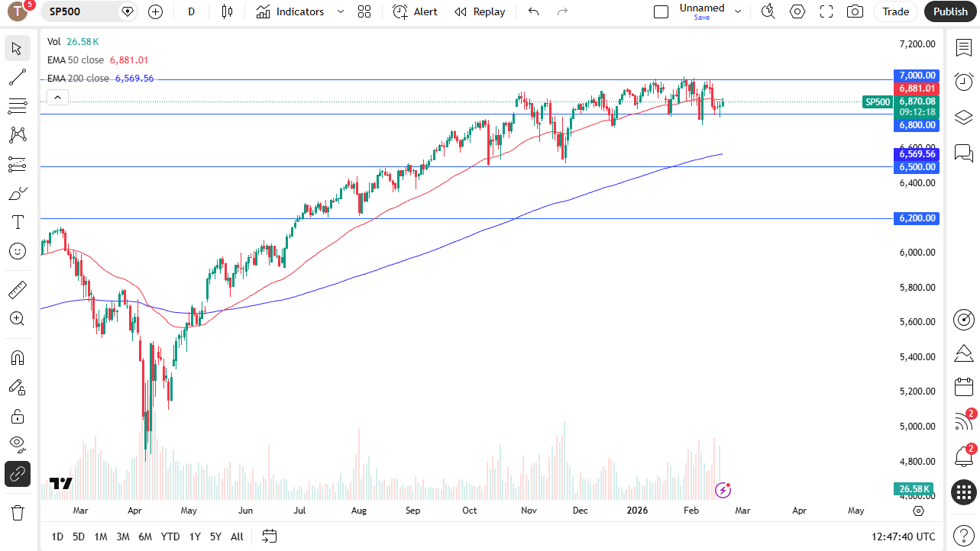The width and height of the screenshot is (980, 551).
Task: Select the All time range
Action: [x=237, y=536]
